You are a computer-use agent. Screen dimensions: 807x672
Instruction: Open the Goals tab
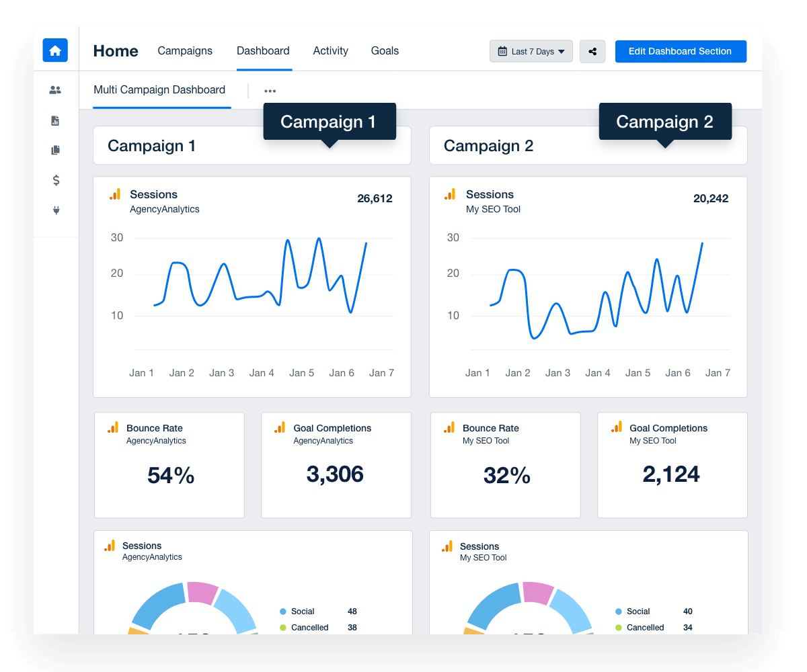[385, 50]
